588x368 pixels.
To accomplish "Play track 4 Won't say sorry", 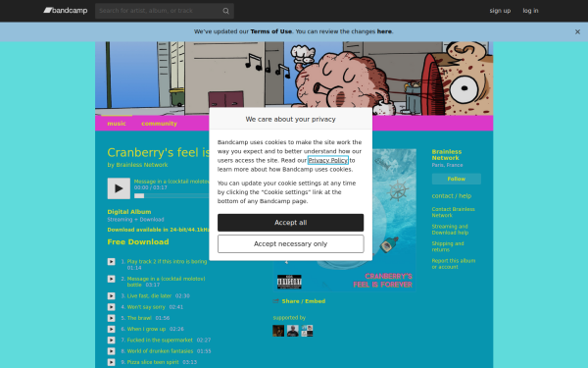I will click(x=112, y=307).
